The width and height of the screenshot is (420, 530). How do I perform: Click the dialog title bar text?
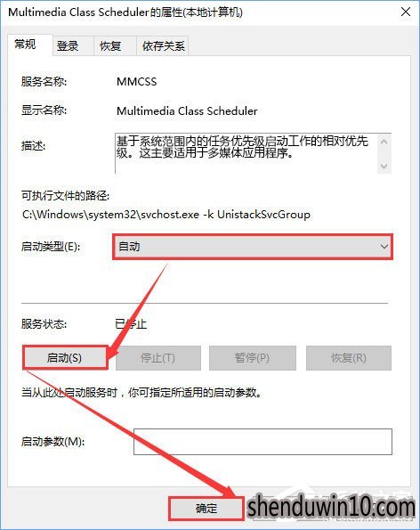click(x=125, y=12)
